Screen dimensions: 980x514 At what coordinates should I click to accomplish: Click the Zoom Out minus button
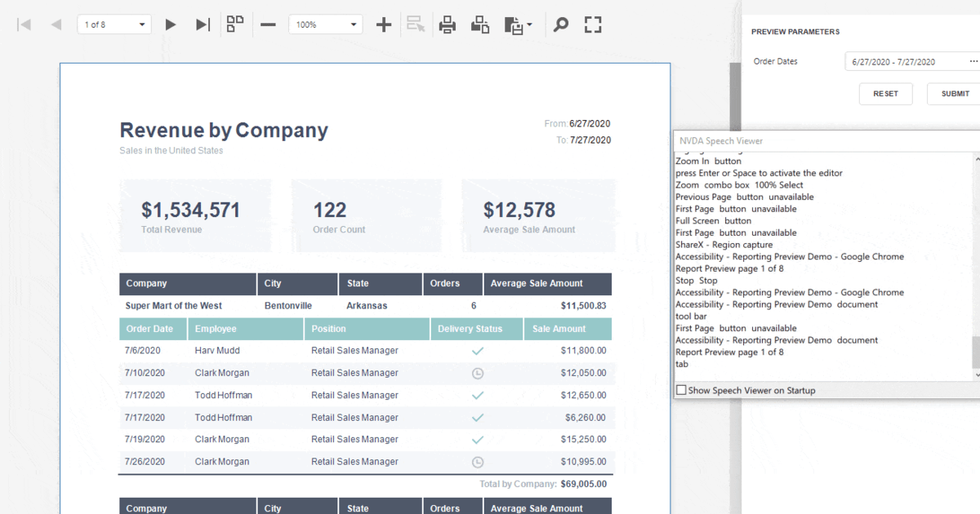coord(268,24)
